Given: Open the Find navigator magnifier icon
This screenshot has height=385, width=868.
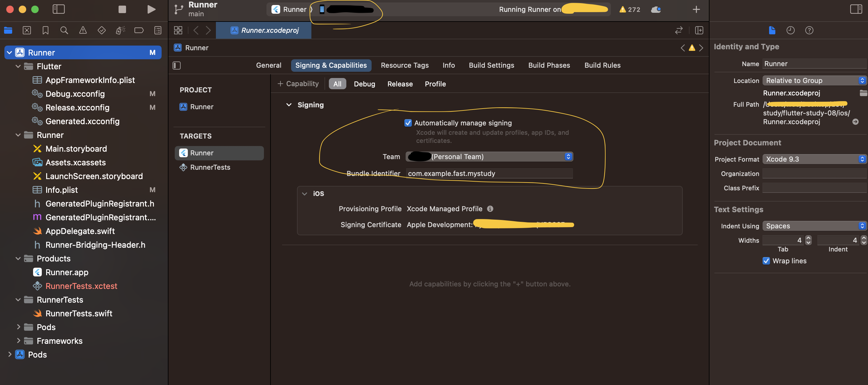Looking at the screenshot, I should point(64,30).
